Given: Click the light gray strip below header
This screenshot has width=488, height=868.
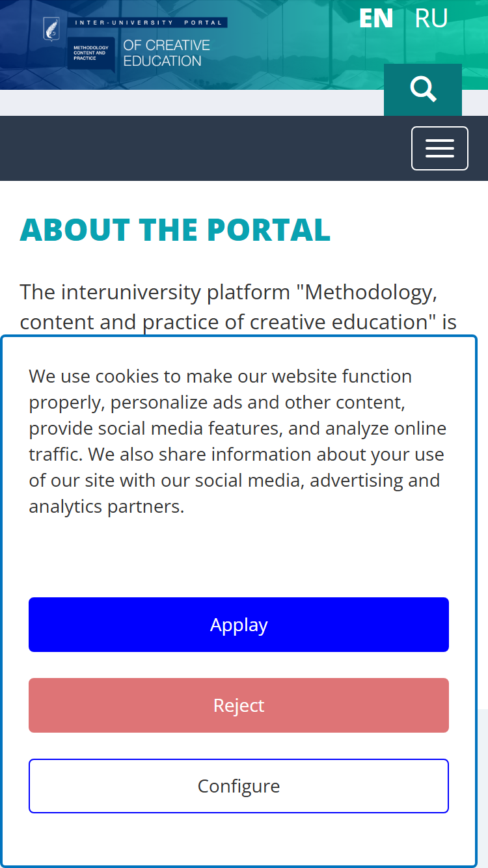Looking at the screenshot, I should [x=192, y=103].
